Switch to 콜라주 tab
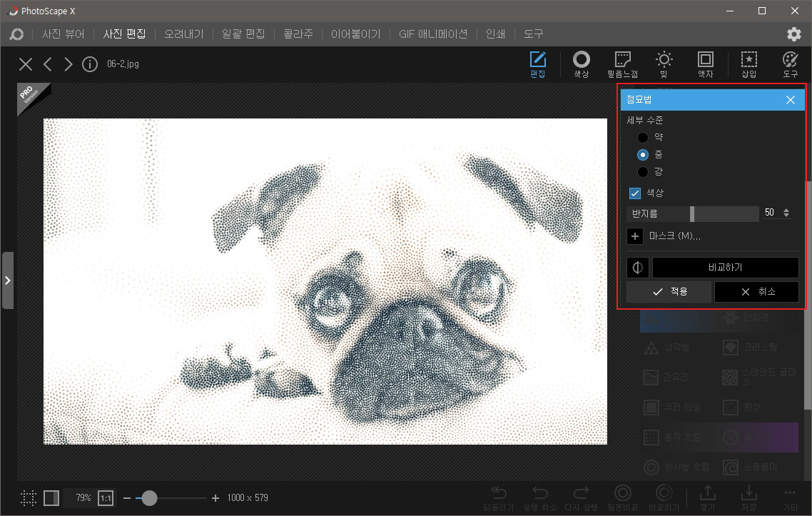 [x=298, y=34]
